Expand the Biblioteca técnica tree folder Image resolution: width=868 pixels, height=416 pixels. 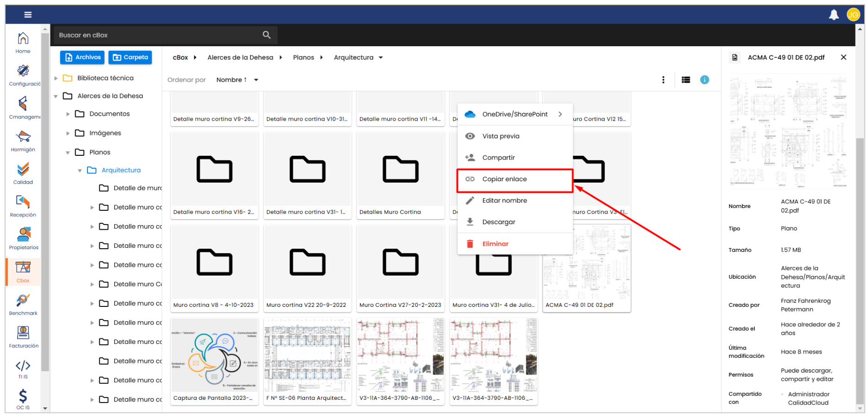point(56,79)
